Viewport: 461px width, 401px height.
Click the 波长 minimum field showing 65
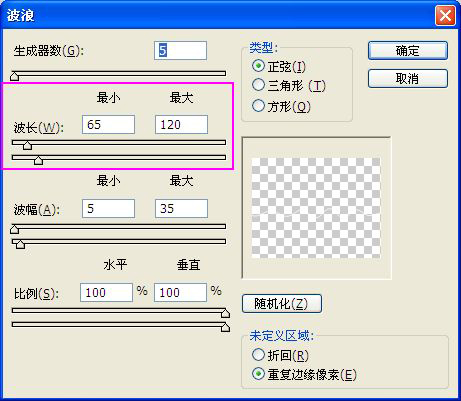108,125
